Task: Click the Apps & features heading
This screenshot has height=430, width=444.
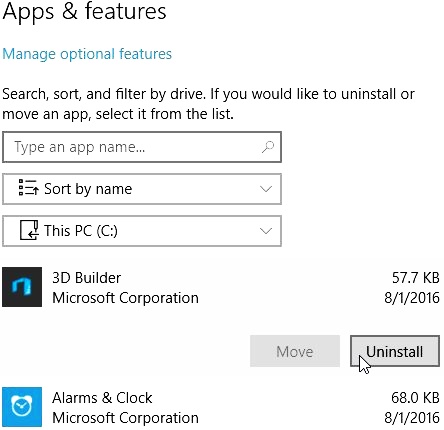Action: 84,11
